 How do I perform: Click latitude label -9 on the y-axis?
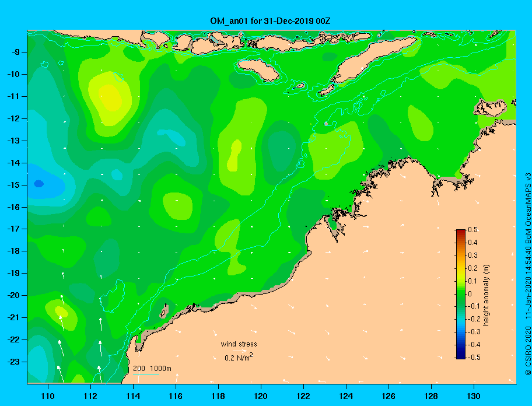[x=15, y=52]
